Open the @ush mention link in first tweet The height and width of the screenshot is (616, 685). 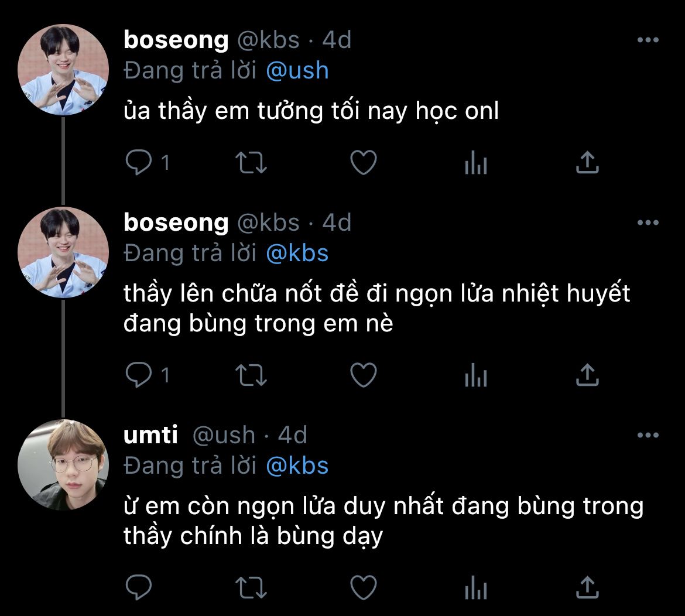(x=297, y=71)
